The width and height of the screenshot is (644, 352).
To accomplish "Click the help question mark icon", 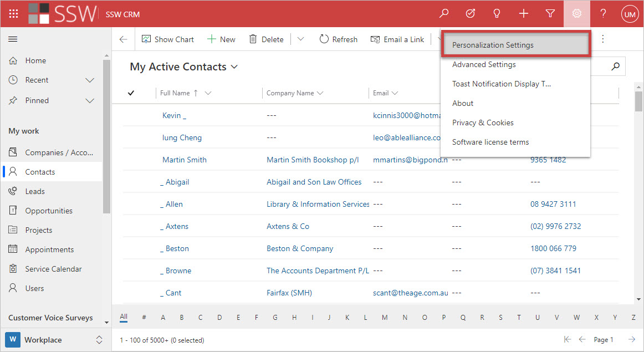I will point(604,14).
